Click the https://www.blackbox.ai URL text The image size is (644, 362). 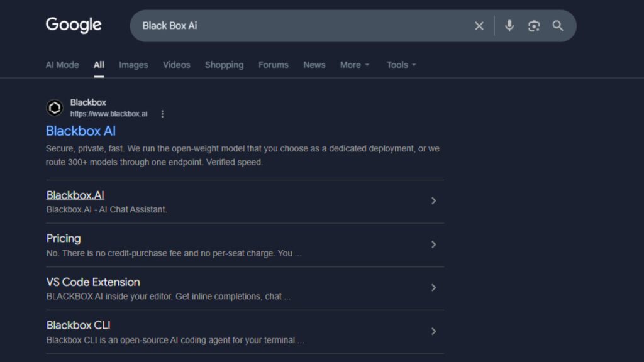(x=109, y=114)
